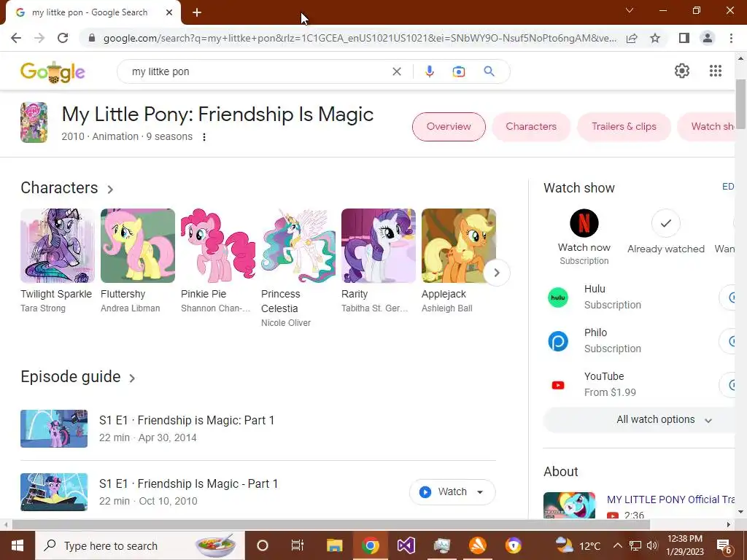This screenshot has width=747, height=560.
Task: Click the Netflix Watch now icon
Action: [584, 223]
